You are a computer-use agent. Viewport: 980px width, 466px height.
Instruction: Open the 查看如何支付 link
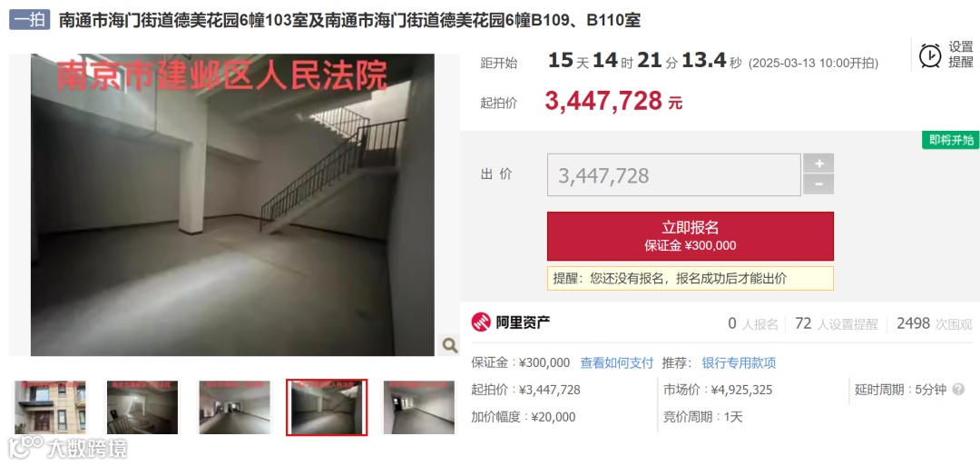[x=616, y=362]
